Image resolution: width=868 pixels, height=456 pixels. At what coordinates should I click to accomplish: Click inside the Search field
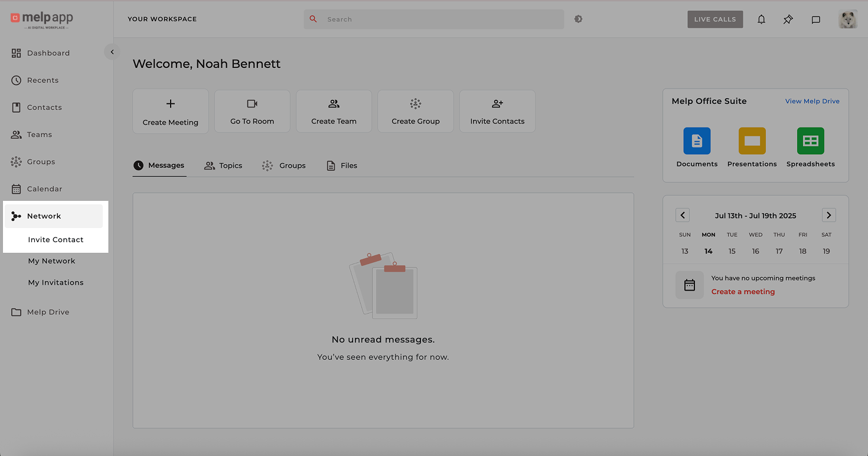(x=437, y=19)
